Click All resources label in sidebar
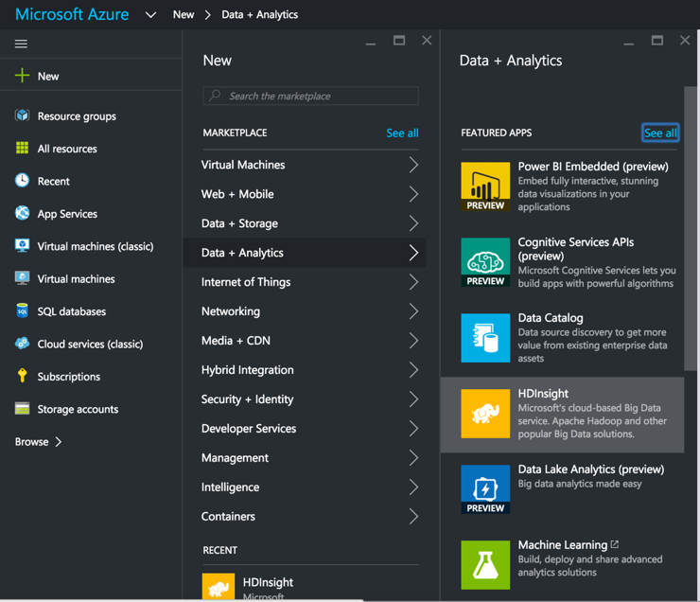The image size is (700, 602). pos(67,149)
